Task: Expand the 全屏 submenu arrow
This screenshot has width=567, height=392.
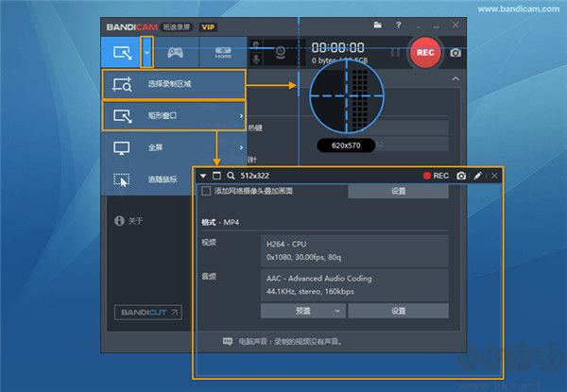Action: [x=241, y=147]
